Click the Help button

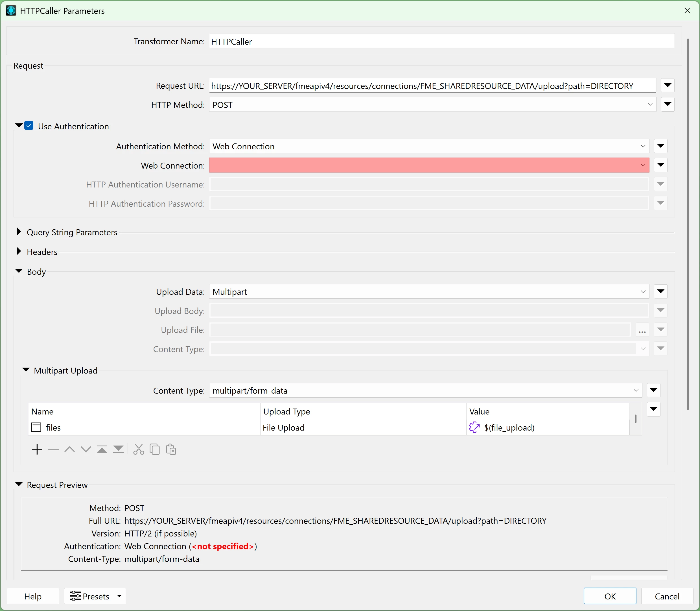33,596
